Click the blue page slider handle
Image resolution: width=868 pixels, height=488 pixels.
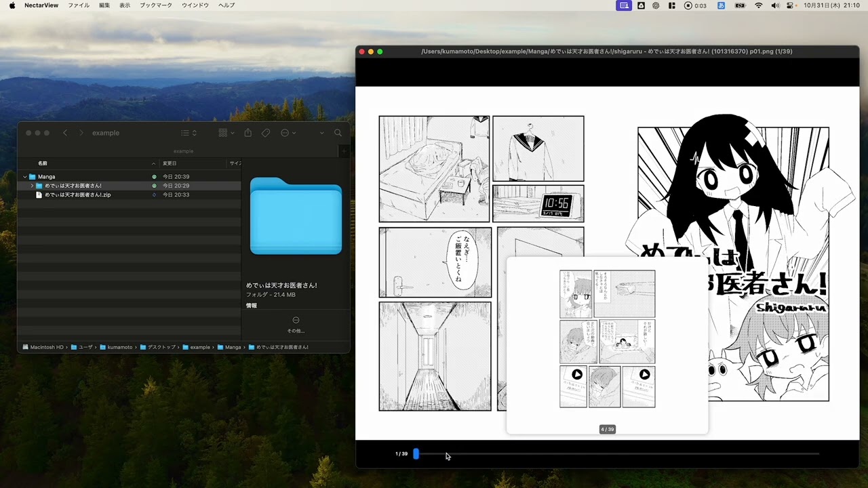(416, 454)
